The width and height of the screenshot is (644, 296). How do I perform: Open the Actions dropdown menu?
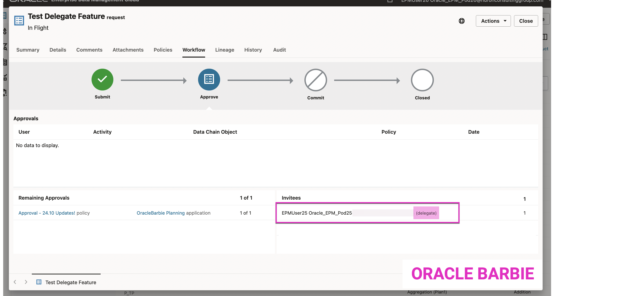493,21
